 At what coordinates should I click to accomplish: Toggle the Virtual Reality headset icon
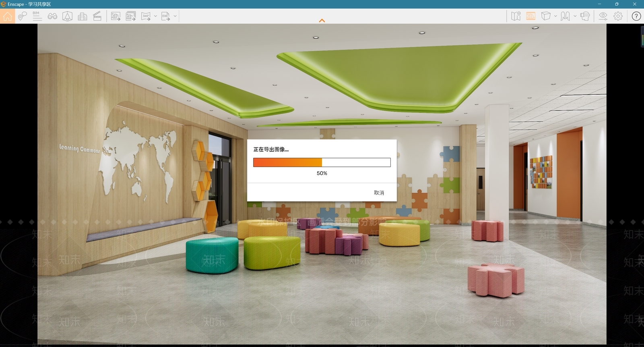tap(585, 16)
